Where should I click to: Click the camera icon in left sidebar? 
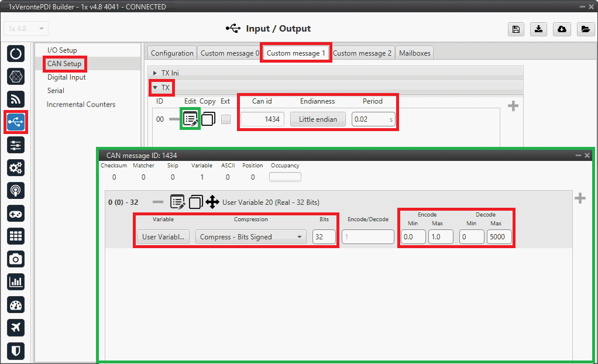(16, 259)
